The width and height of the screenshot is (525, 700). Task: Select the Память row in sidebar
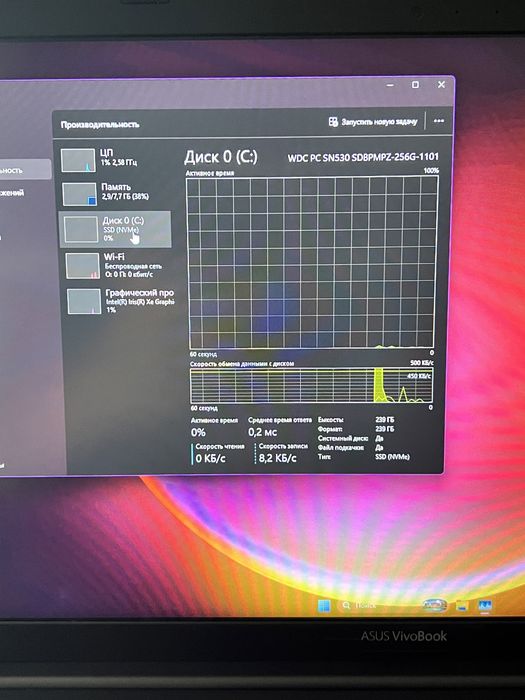pyautogui.click(x=115, y=193)
